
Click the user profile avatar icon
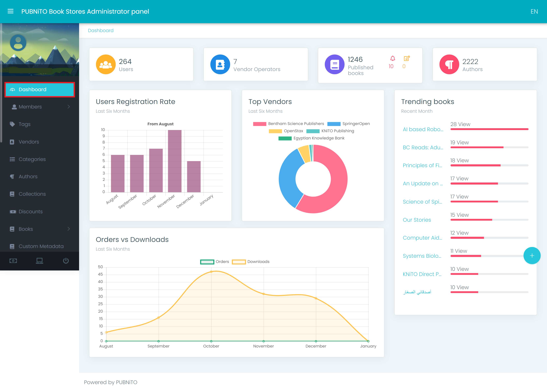coord(18,43)
